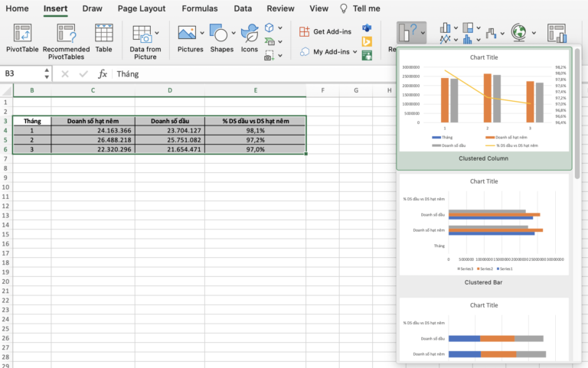This screenshot has width=588, height=368.
Task: Expand the Name Box dropdown arrow
Action: point(46,74)
